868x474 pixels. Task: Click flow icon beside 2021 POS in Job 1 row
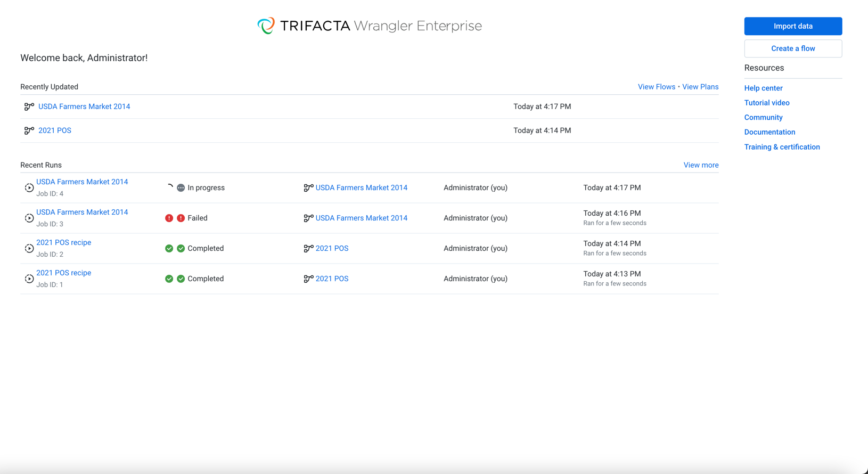click(x=308, y=279)
